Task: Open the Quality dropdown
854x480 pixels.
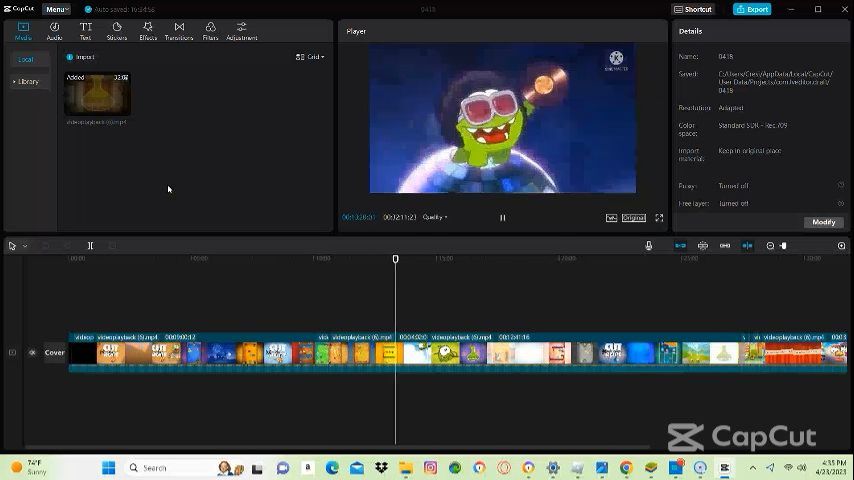Action: 435,217
